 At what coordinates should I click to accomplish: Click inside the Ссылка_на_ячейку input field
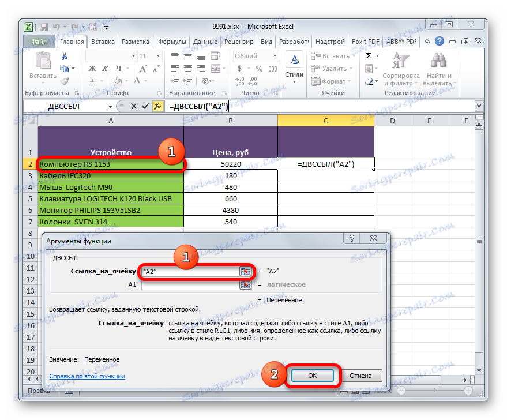(190, 272)
